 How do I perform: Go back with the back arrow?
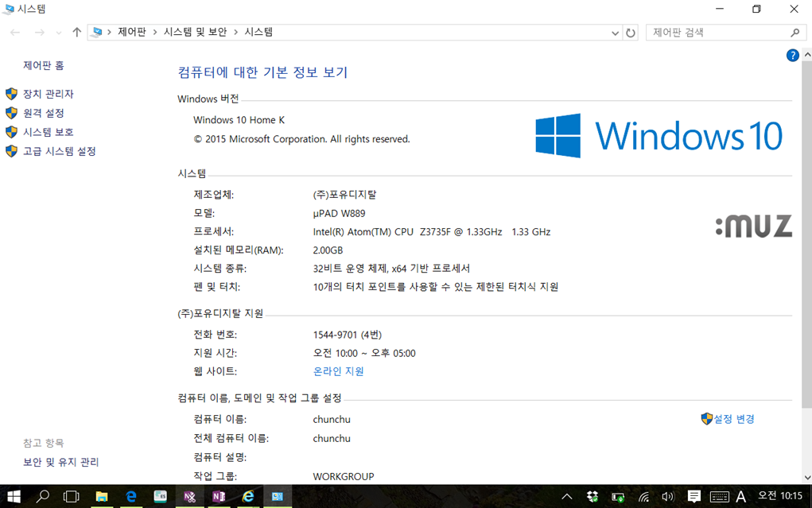(15, 33)
